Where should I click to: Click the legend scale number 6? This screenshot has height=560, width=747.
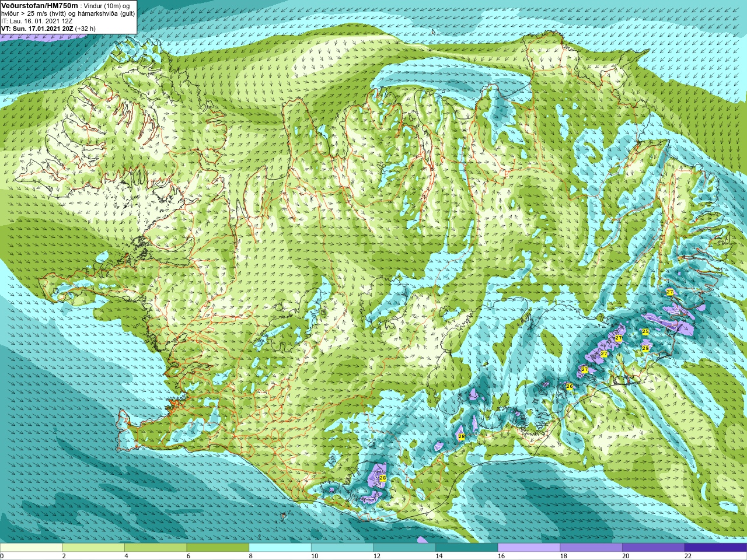[x=189, y=556]
